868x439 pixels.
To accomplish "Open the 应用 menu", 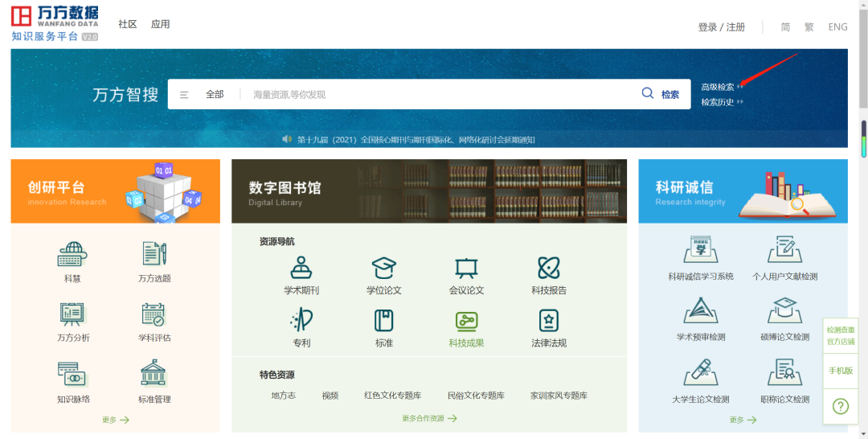I will coord(161,24).
